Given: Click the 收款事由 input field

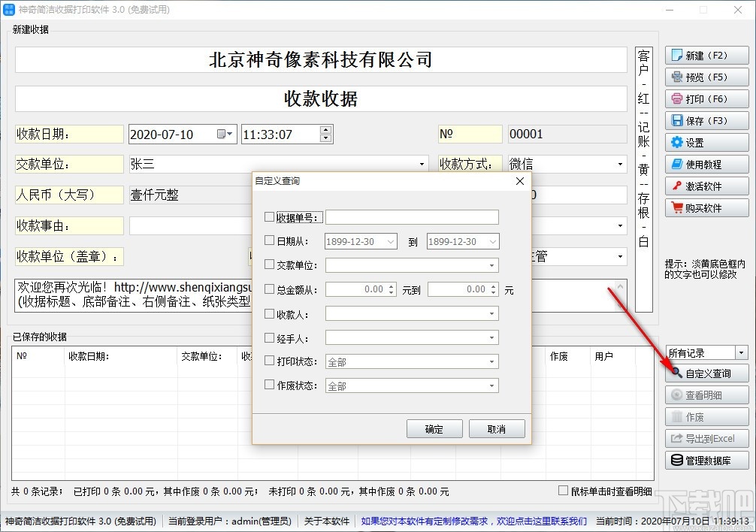Looking at the screenshot, I should click(188, 225).
